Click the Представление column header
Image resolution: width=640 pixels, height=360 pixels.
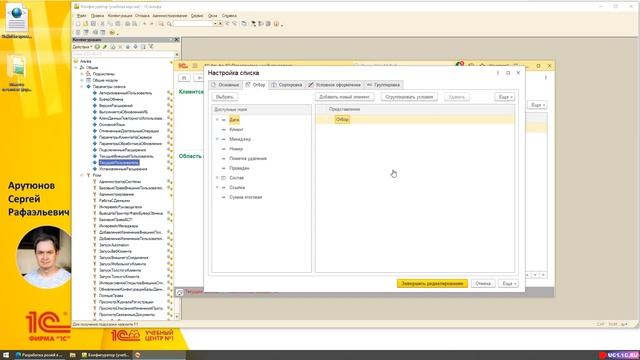[344, 109]
